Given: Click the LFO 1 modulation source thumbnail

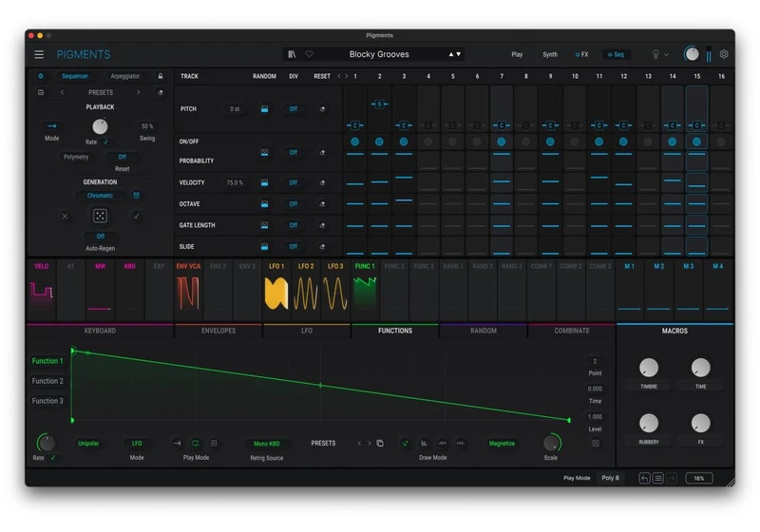Looking at the screenshot, I should click(x=276, y=289).
